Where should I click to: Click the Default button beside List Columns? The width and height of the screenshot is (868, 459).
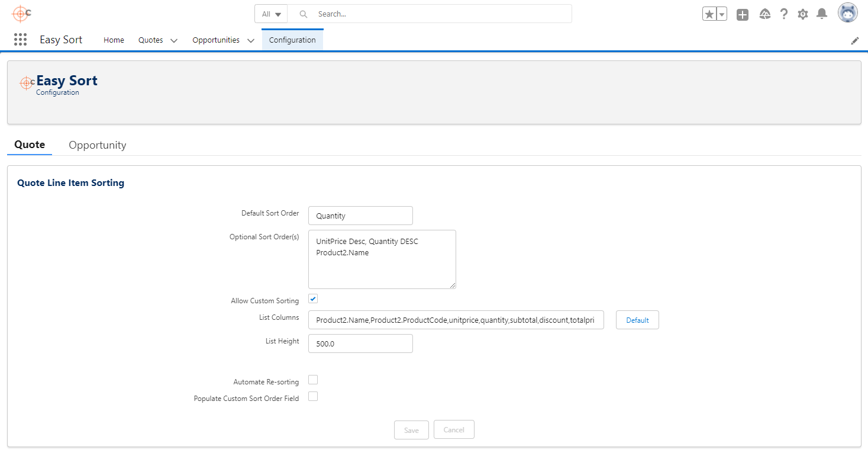pyautogui.click(x=637, y=320)
